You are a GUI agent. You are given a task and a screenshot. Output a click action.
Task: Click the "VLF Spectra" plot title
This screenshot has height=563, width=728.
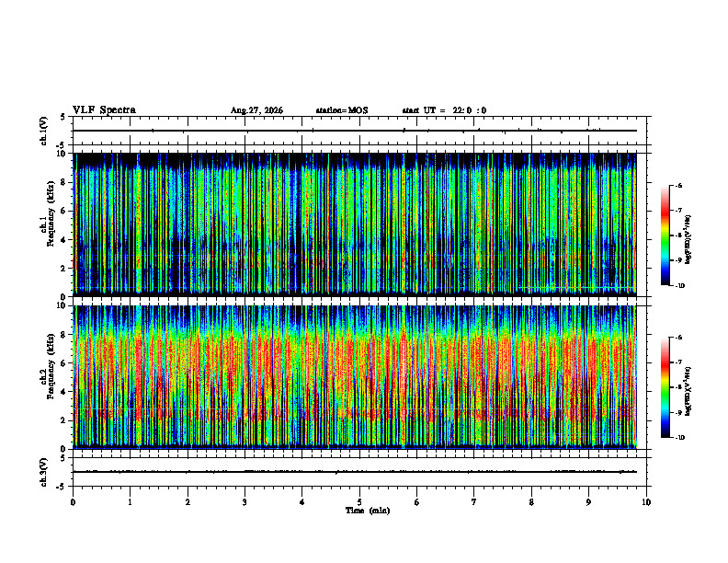(104, 110)
